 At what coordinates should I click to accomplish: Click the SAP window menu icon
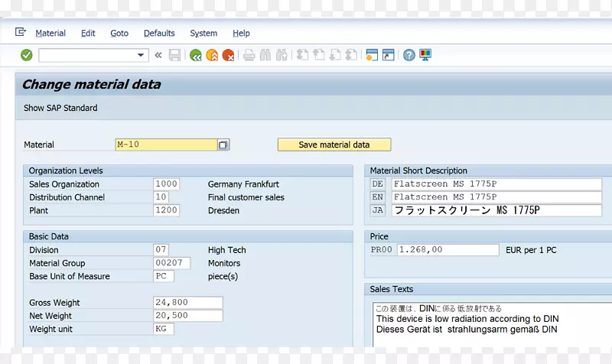click(21, 32)
